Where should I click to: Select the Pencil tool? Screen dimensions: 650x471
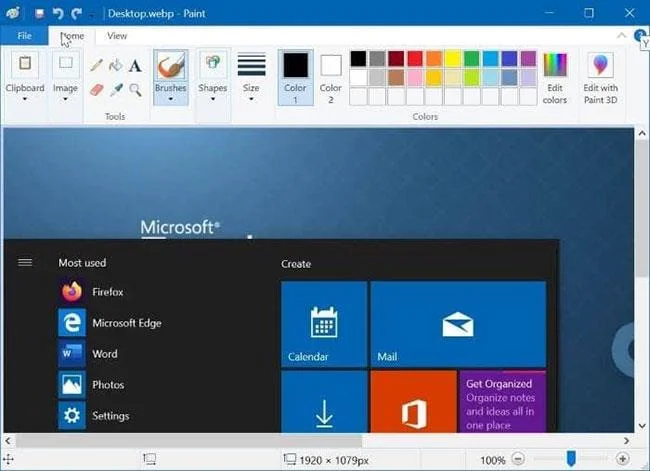[97, 65]
